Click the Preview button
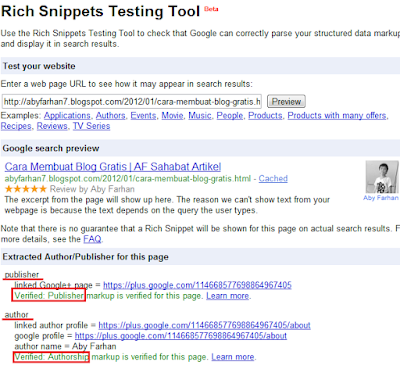 click(x=286, y=102)
